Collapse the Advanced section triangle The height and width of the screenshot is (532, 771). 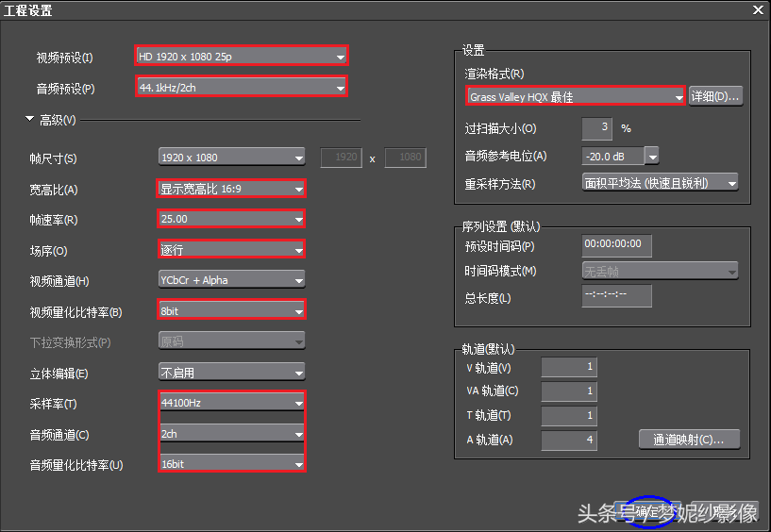coord(30,120)
